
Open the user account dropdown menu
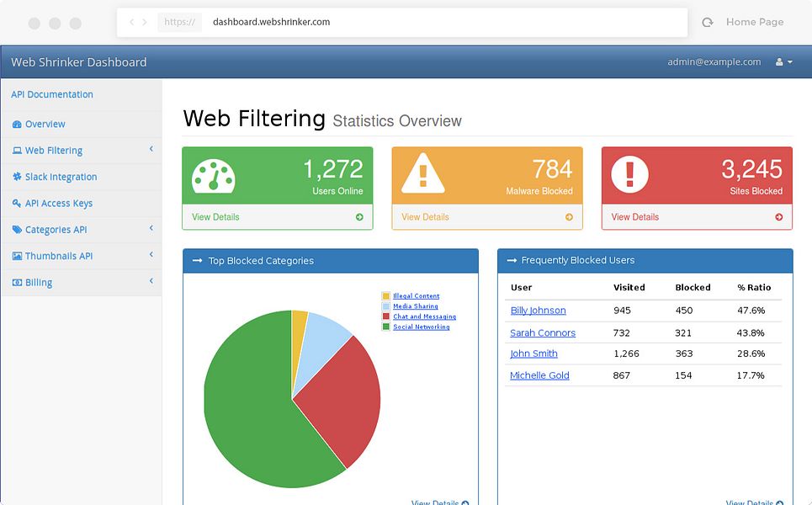(784, 62)
